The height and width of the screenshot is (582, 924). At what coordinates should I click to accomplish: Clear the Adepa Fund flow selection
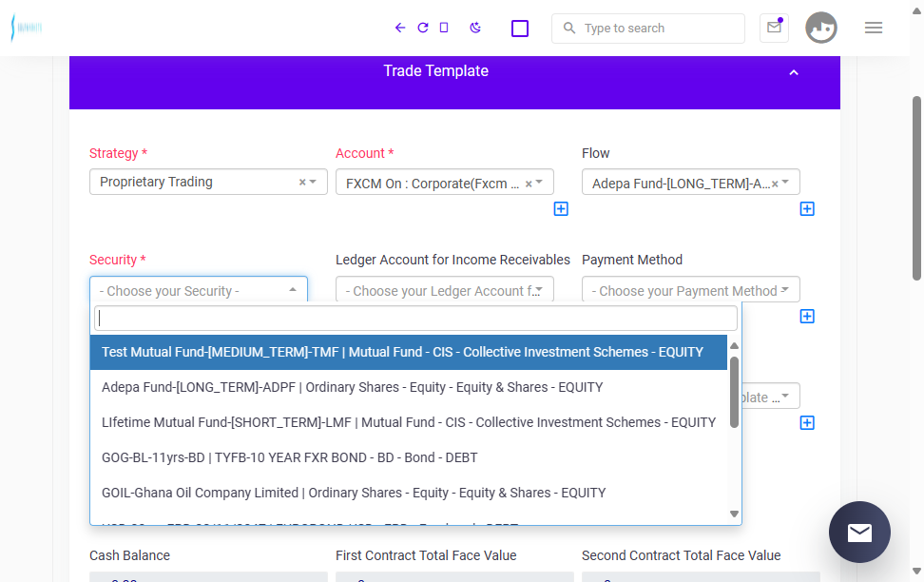point(775,184)
